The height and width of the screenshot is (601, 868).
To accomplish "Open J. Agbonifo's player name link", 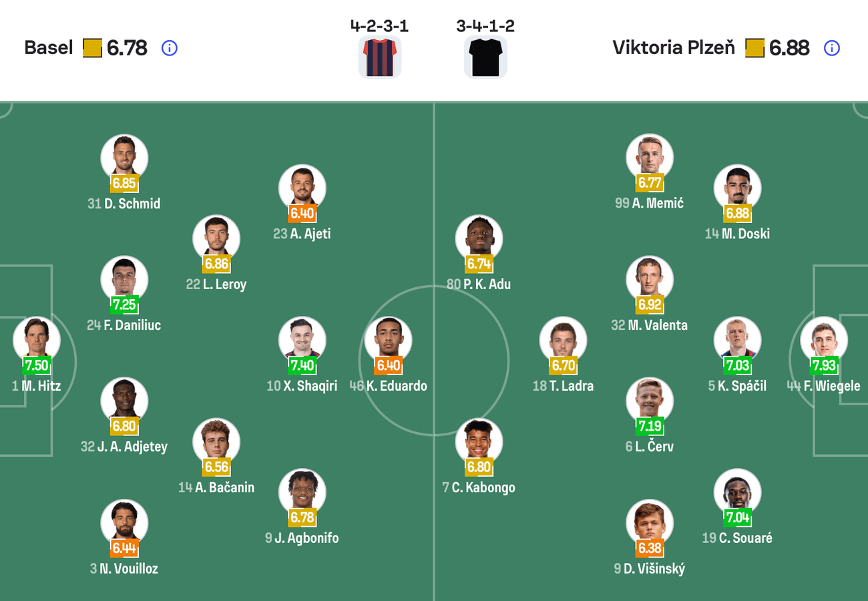I will (x=302, y=538).
